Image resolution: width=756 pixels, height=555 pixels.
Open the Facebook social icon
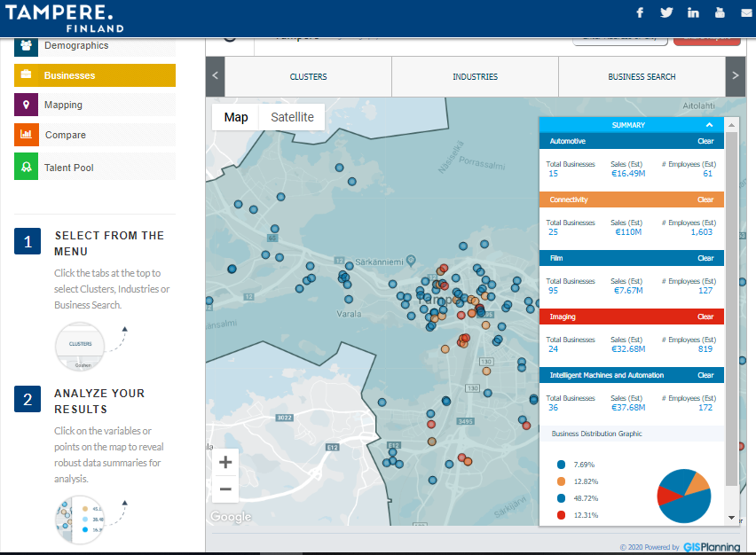pyautogui.click(x=640, y=12)
